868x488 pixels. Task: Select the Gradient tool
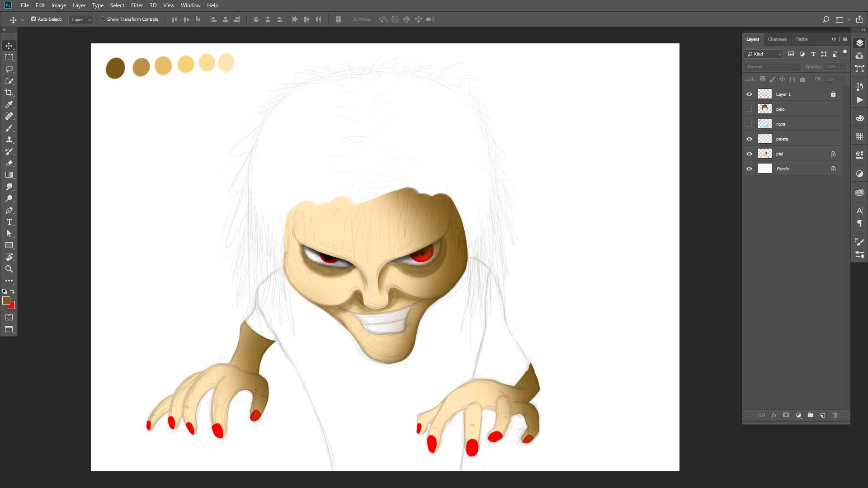pos(9,175)
